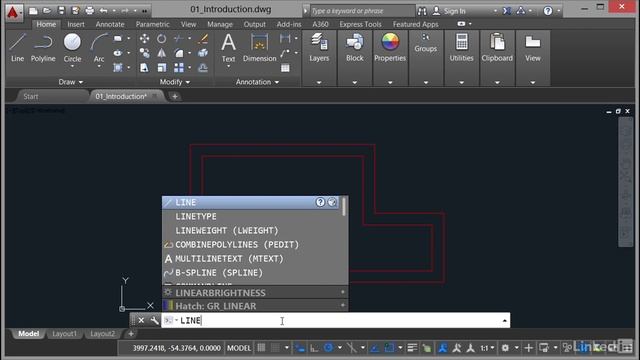Click the Plot printer icon

click(x=89, y=11)
